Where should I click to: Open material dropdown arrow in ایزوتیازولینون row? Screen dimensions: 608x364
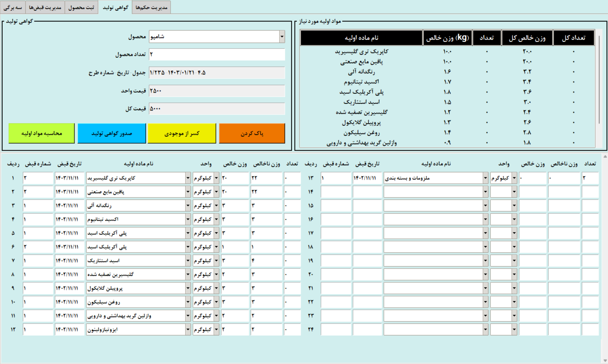click(x=188, y=329)
